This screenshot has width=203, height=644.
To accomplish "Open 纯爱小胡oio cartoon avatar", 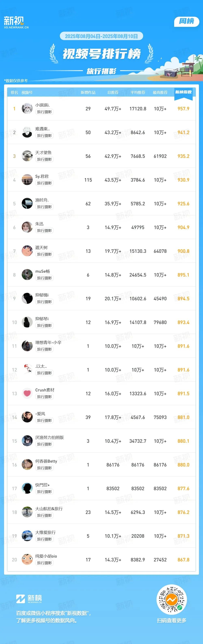I will [x=27, y=560].
